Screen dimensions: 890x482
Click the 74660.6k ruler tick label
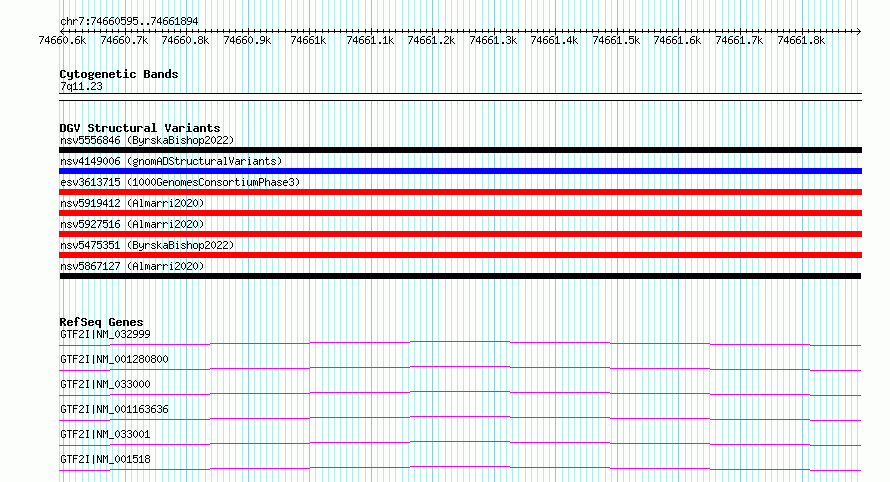coord(62,40)
